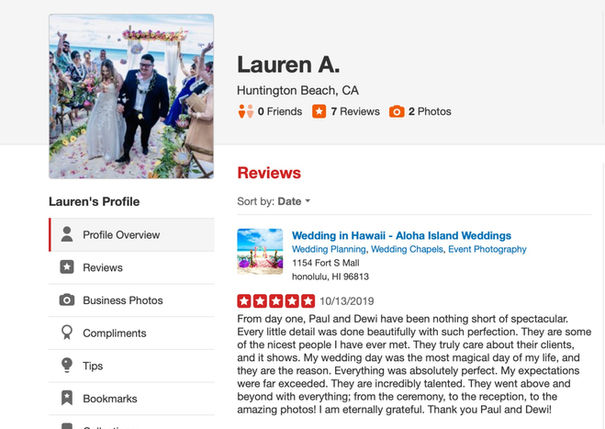
Task: Click the Tips lightbulb icon
Action: [67, 365]
